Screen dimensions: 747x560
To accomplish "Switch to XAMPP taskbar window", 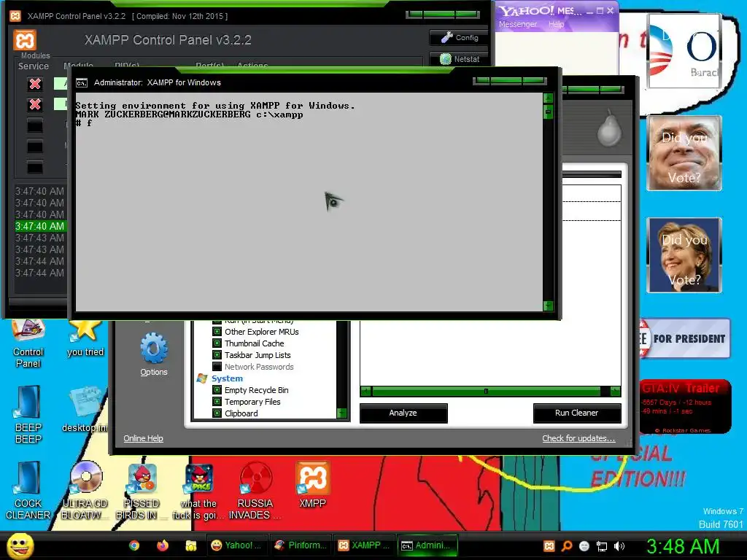I will coord(363,545).
